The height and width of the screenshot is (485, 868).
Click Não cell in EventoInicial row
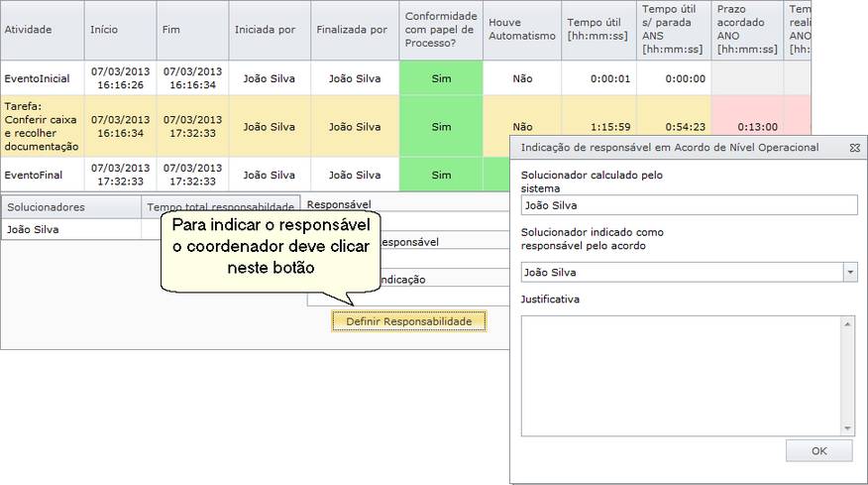pos(522,78)
